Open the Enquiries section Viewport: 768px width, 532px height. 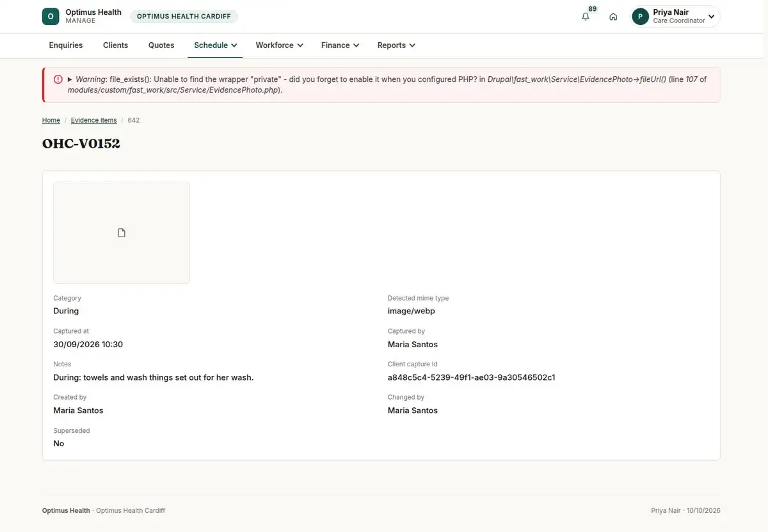tap(66, 45)
